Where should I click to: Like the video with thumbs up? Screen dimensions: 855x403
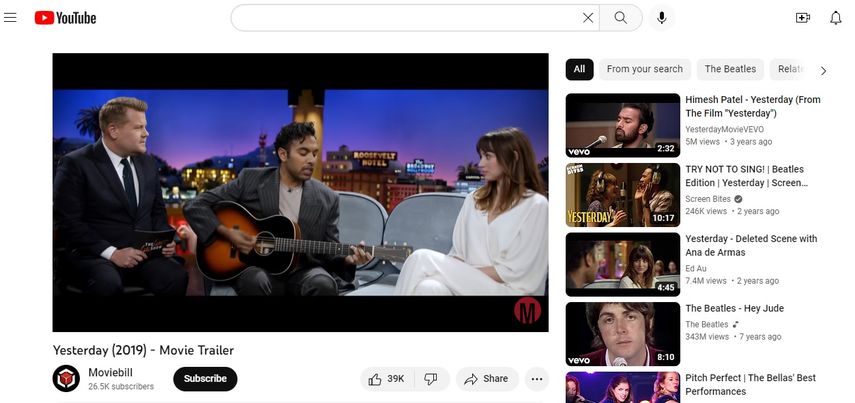(387, 379)
